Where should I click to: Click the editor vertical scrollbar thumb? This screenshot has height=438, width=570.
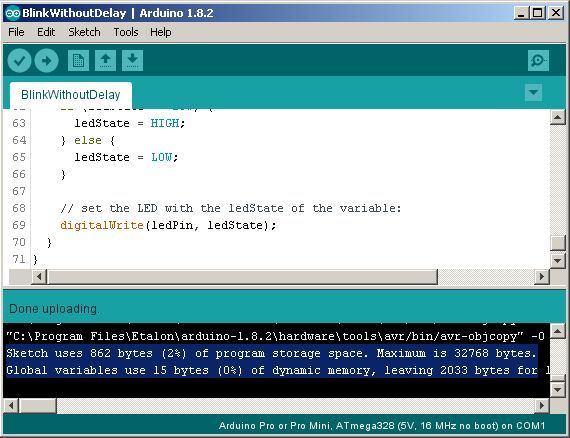point(558,243)
